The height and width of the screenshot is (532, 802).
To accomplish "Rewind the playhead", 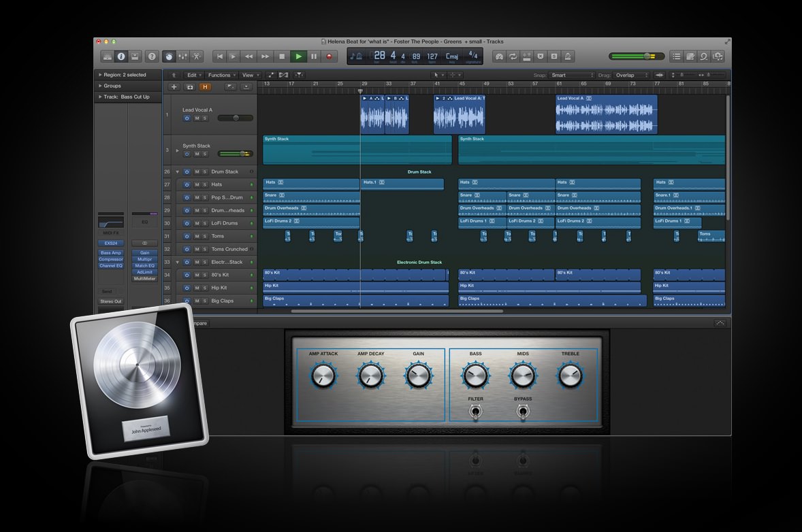I will [248, 56].
